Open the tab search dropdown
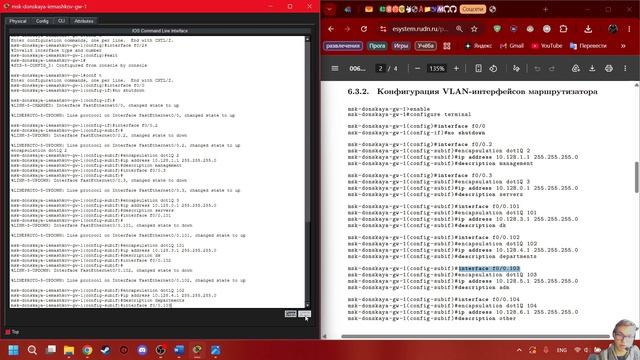 pos(329,9)
